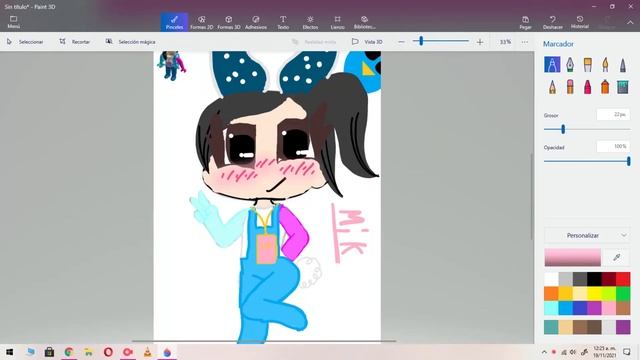Image resolution: width=640 pixels, height=360 pixels.
Task: Open the Historial panel
Action: coord(580,22)
